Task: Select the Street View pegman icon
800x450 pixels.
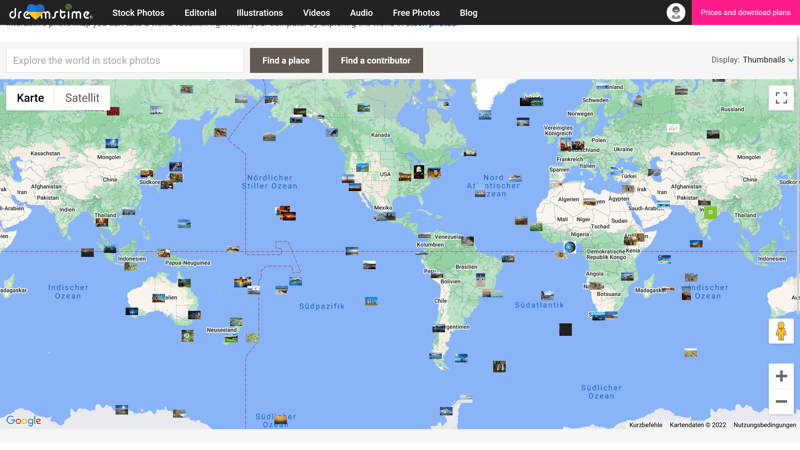Action: 781,331
